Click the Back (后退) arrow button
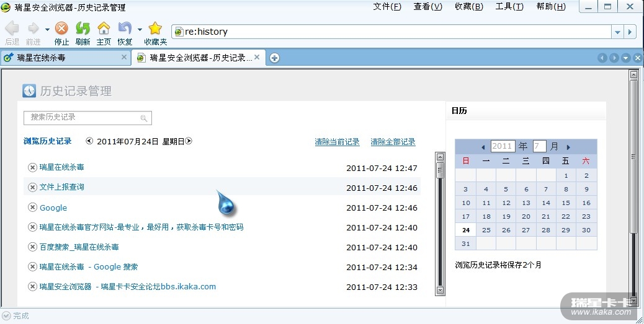Viewport: 644px width, 324px height. (12, 28)
